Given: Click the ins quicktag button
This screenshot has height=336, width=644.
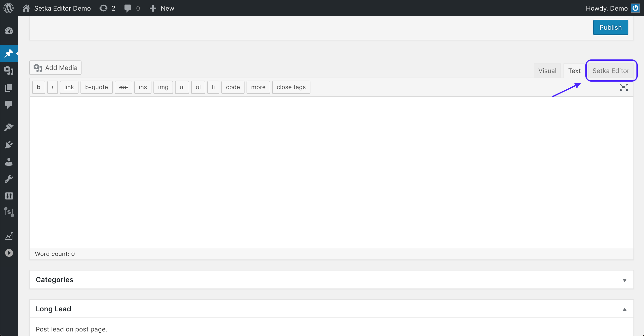Looking at the screenshot, I should point(143,87).
